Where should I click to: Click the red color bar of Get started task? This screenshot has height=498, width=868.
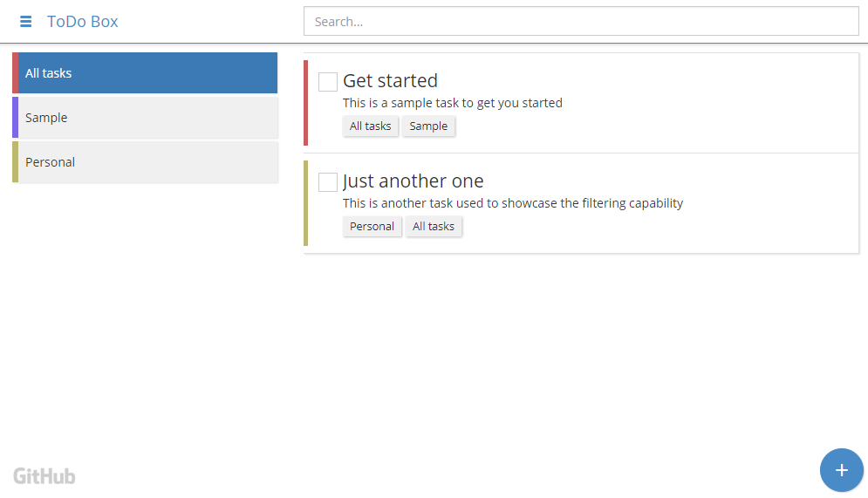click(x=305, y=103)
